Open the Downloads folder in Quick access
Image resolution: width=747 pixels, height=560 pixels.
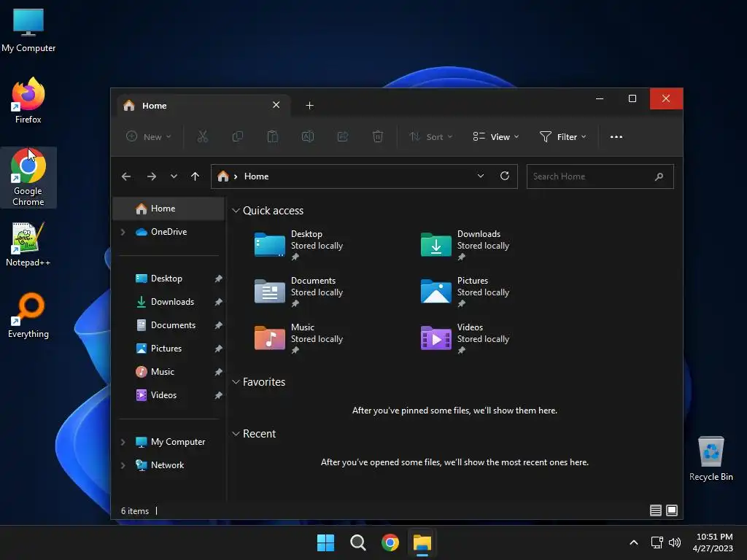click(465, 245)
